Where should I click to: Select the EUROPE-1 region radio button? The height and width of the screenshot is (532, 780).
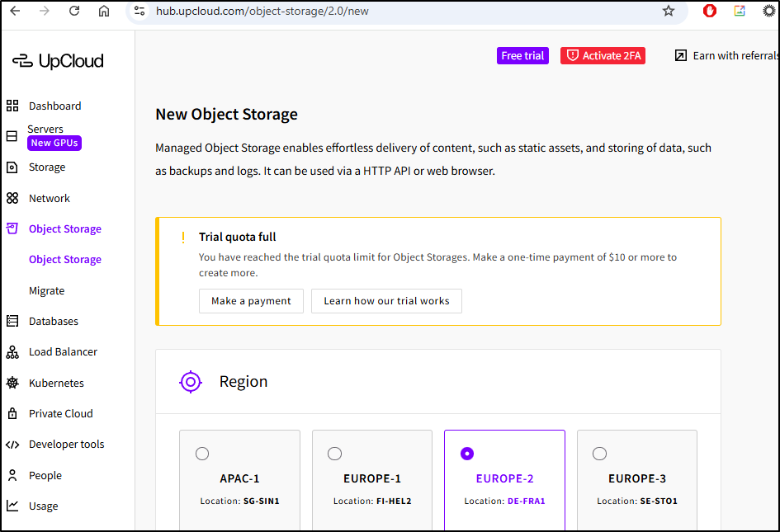pyautogui.click(x=334, y=454)
